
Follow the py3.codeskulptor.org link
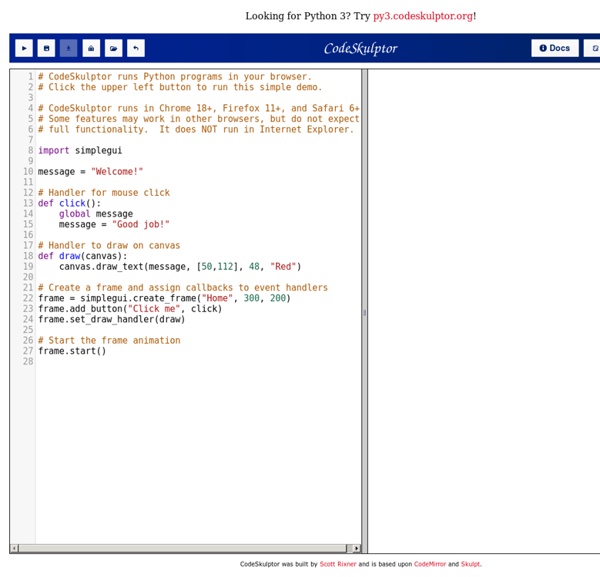pyautogui.click(x=423, y=16)
